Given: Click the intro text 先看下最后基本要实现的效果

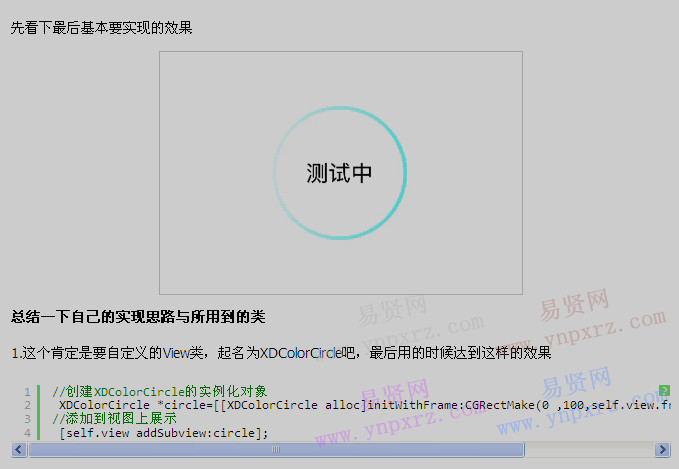Looking at the screenshot, I should (101, 28).
